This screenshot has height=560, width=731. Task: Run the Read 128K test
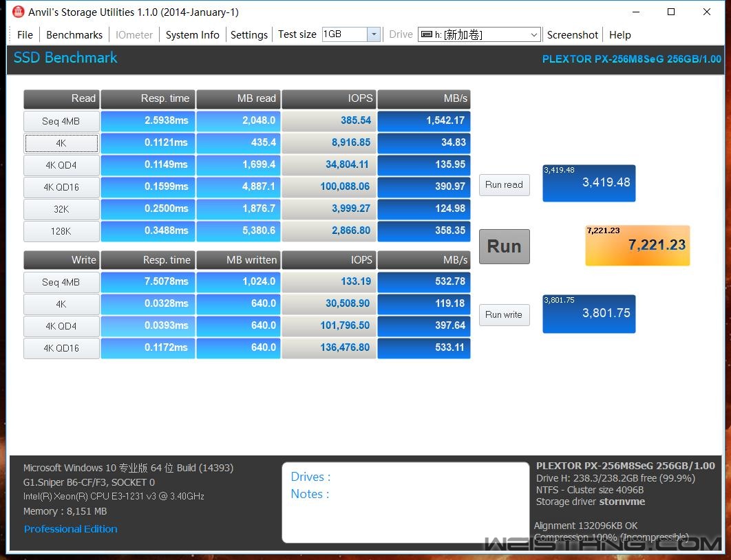61,231
